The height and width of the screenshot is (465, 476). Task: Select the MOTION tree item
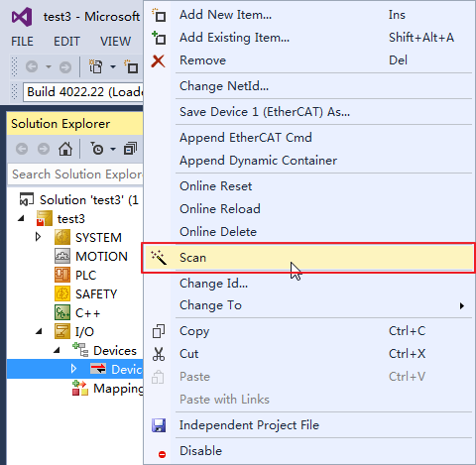pos(101,257)
